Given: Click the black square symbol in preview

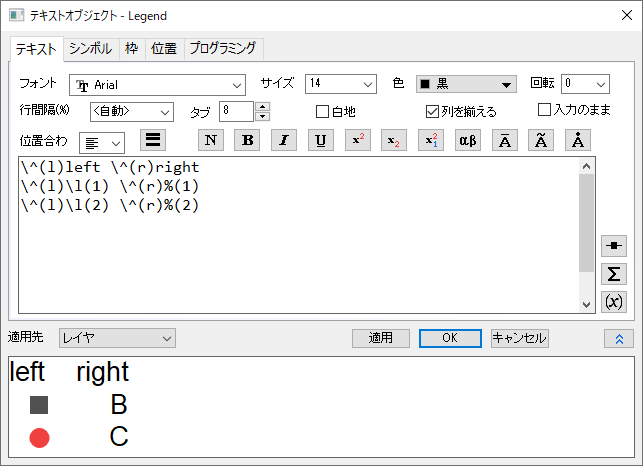Looking at the screenshot, I should (x=39, y=405).
